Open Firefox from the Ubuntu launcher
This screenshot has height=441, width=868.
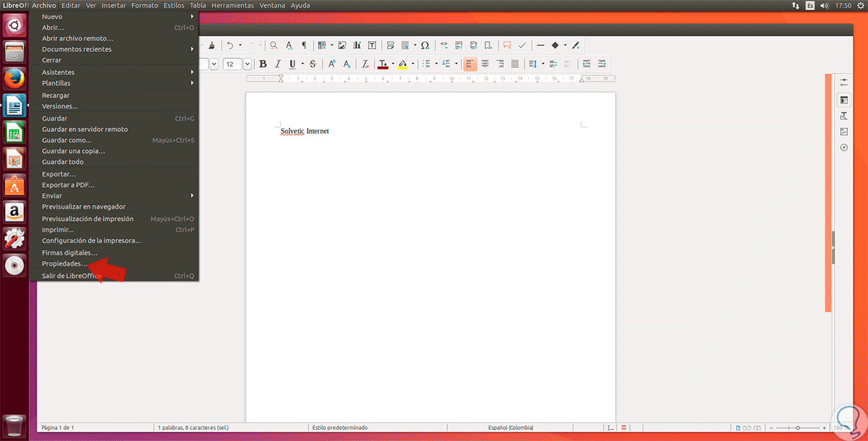tap(15, 78)
